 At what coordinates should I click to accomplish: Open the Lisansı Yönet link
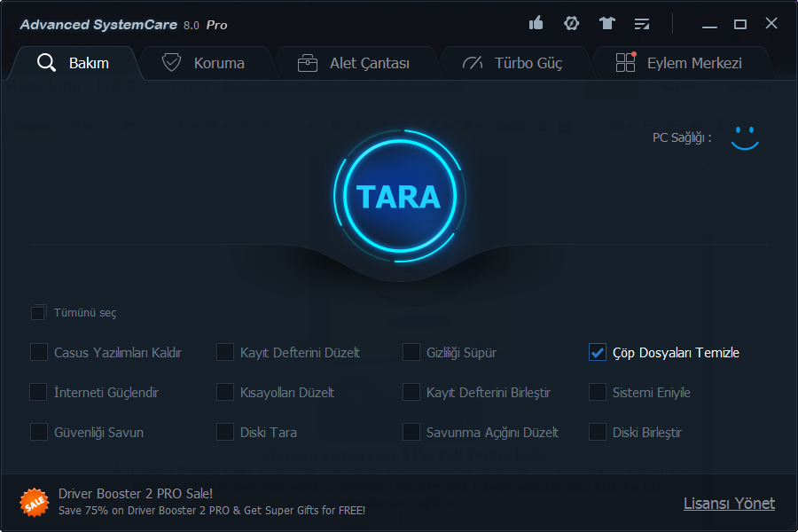pyautogui.click(x=729, y=504)
